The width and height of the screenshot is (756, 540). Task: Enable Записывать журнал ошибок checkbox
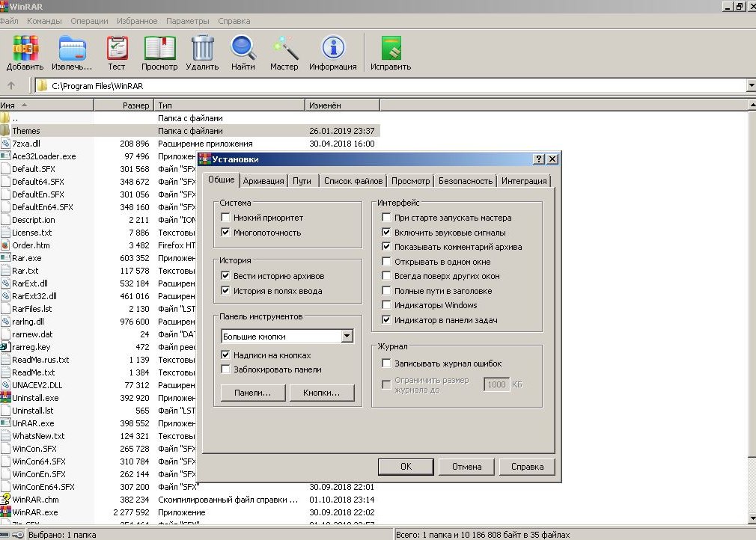[386, 363]
